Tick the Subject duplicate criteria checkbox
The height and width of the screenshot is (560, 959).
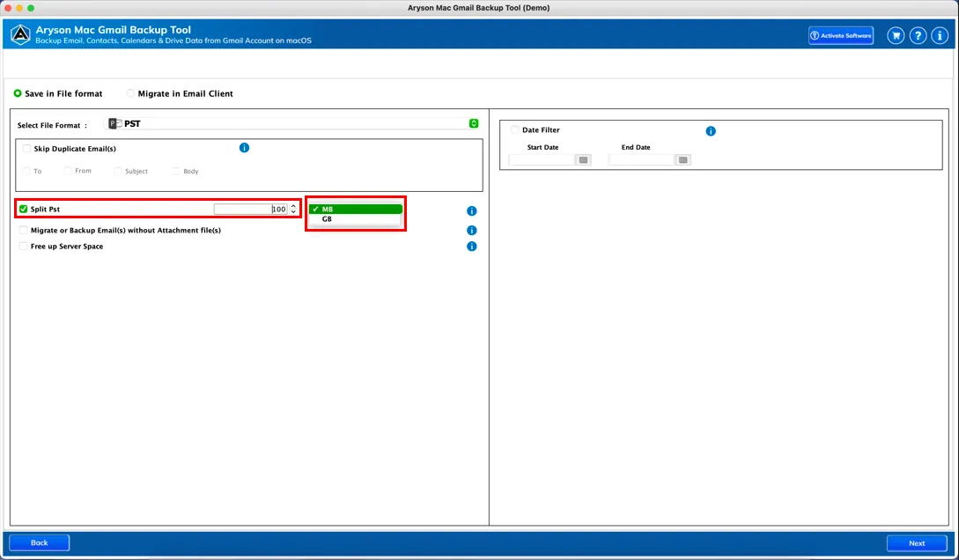coord(118,171)
